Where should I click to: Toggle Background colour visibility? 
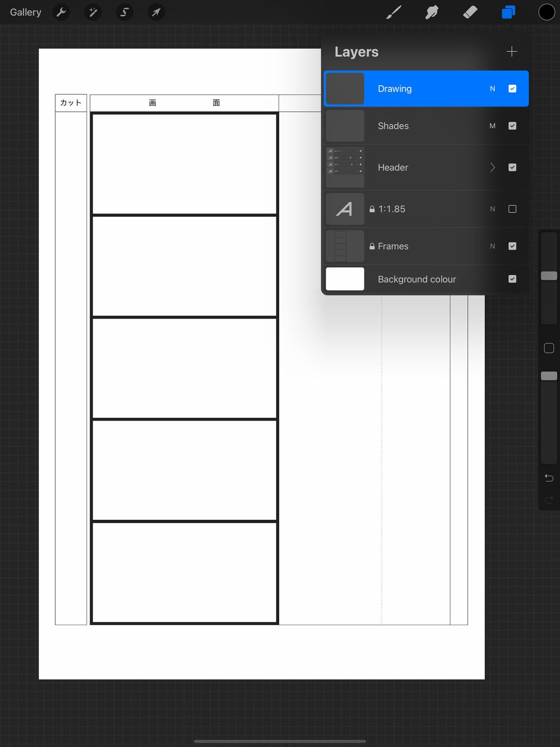513,279
